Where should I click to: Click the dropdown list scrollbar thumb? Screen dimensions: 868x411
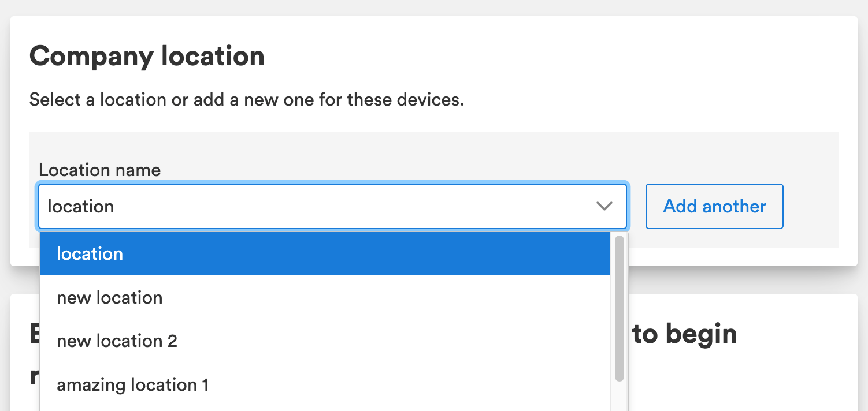coord(619,308)
